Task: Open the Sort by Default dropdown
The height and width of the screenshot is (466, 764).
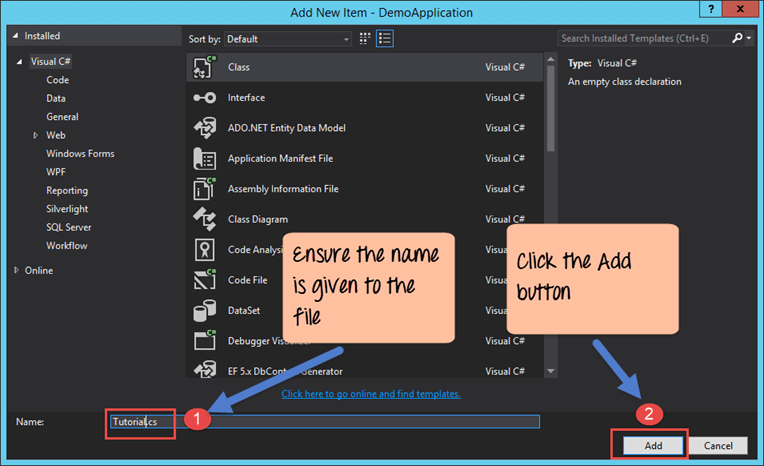Action: (287, 39)
